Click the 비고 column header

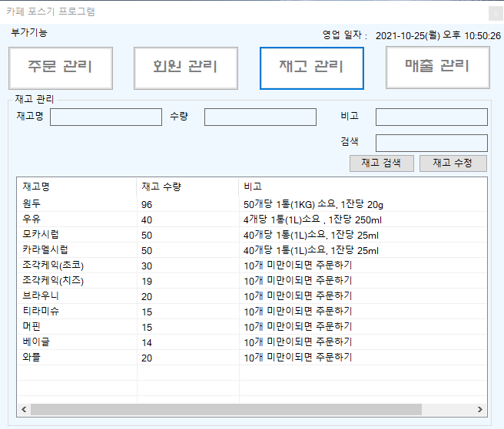click(x=363, y=186)
